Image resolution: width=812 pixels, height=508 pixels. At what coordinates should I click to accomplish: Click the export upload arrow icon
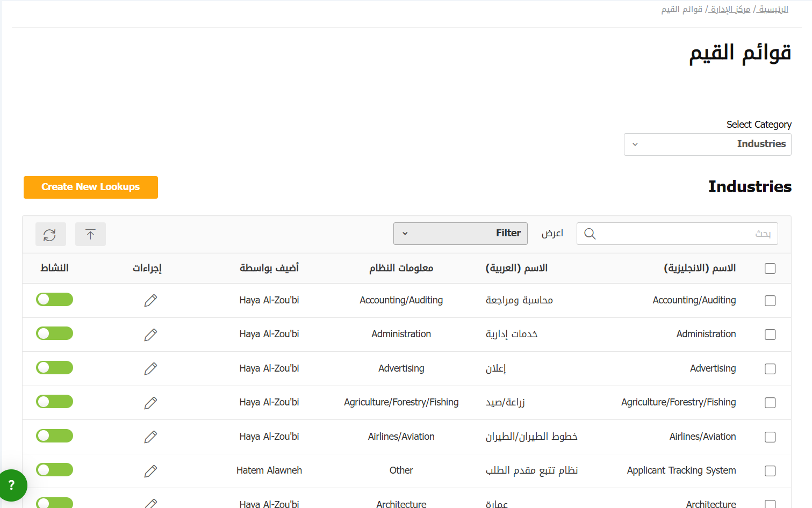[x=90, y=235]
